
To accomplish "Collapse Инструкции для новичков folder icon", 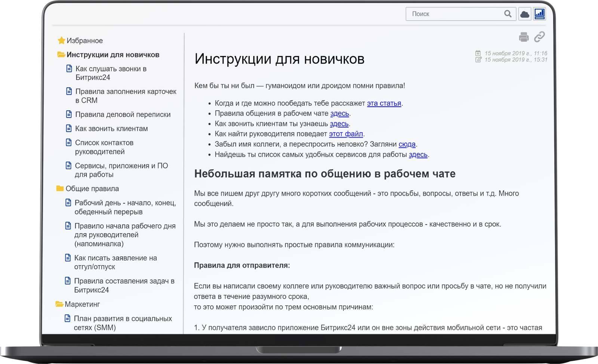I will coord(61,55).
